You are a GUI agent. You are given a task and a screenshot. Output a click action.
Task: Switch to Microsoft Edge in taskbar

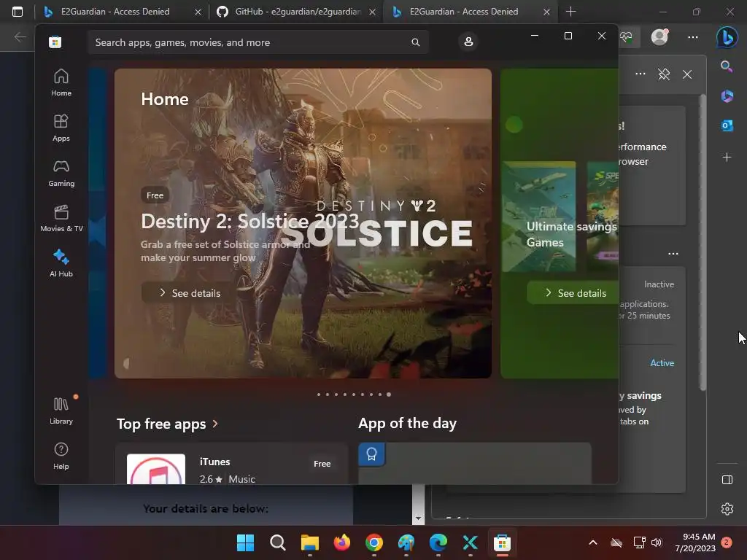click(438, 542)
